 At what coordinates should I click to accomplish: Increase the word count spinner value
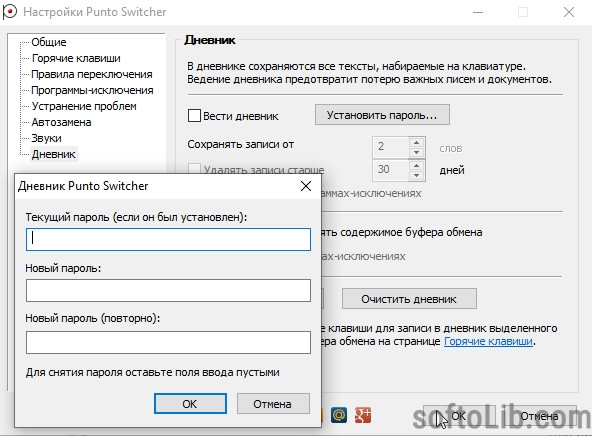click(x=416, y=143)
